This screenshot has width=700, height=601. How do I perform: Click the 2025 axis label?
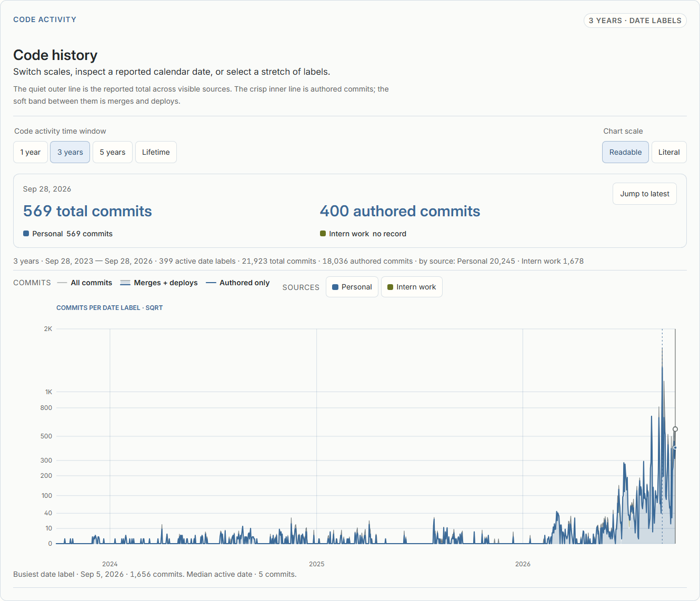point(317,564)
